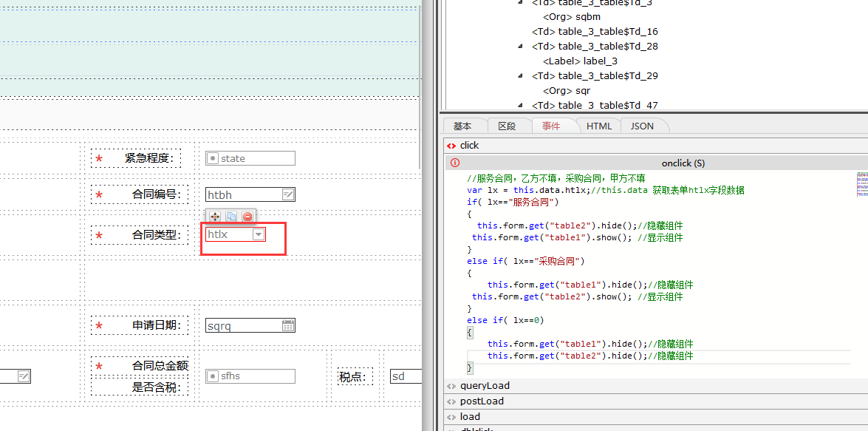Screen dimensions: 868x431
Task: Click code line 'else if( lx==0)'
Action: tap(505, 320)
